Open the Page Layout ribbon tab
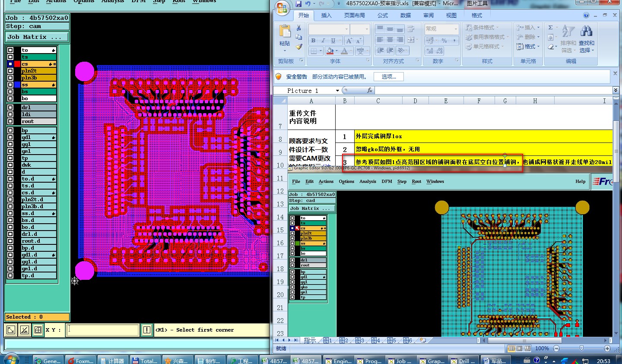Viewport: 622px width, 364px height. pyautogui.click(x=355, y=15)
